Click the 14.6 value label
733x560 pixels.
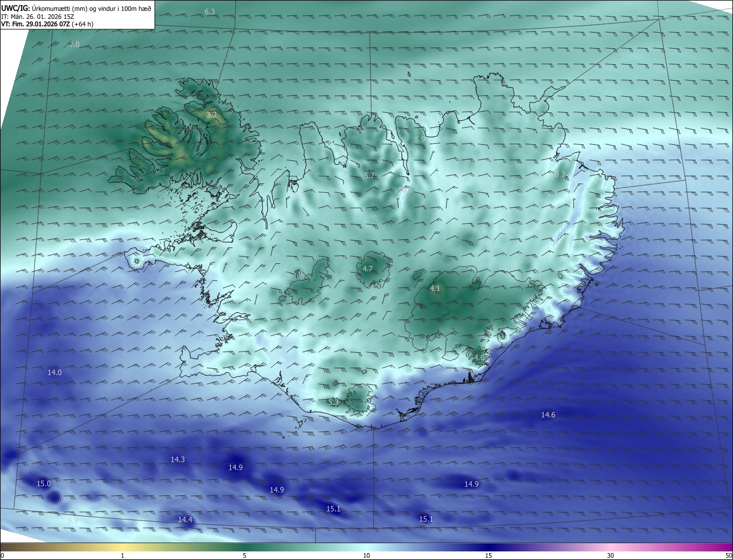pos(548,415)
